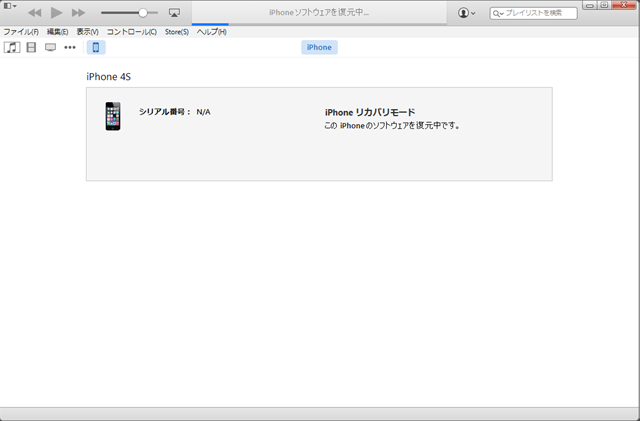640x421 pixels.
Task: Open the Store(S) menu
Action: click(x=177, y=32)
